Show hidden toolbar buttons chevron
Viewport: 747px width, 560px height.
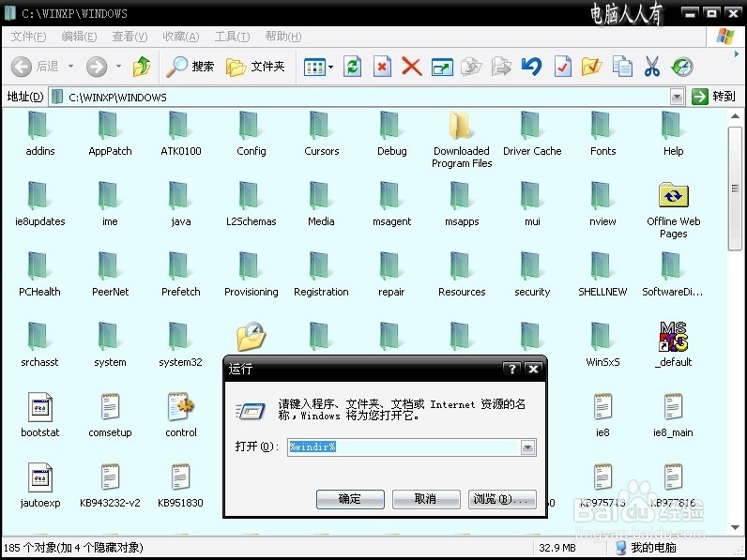coord(737,54)
